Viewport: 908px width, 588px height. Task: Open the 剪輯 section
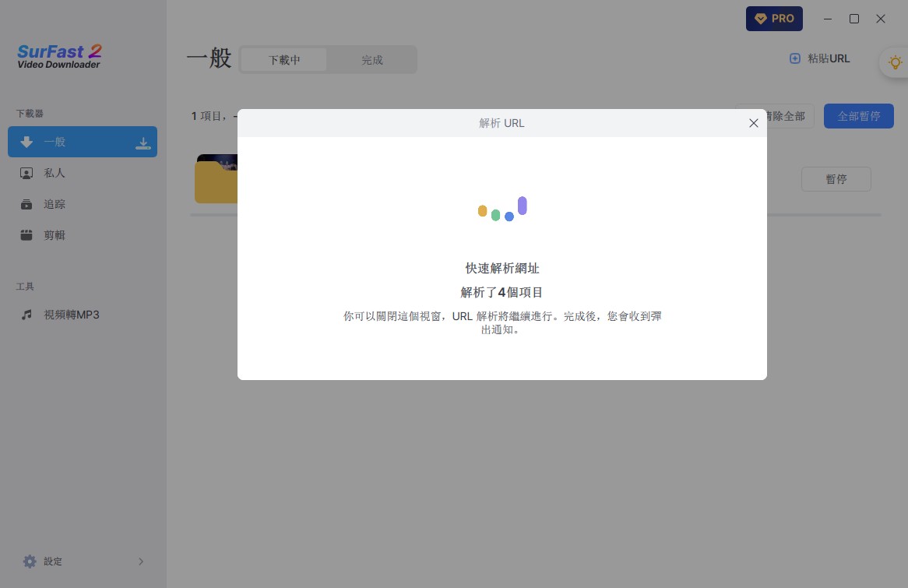(x=83, y=235)
